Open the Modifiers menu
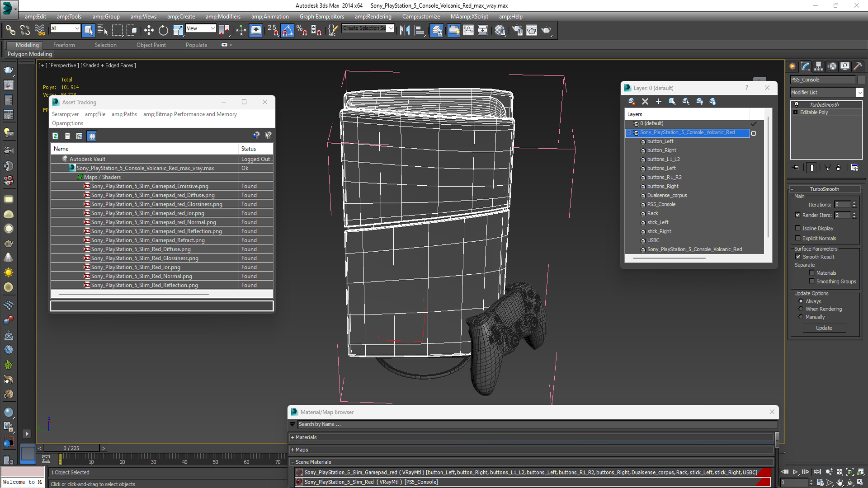868x488 pixels. (223, 17)
